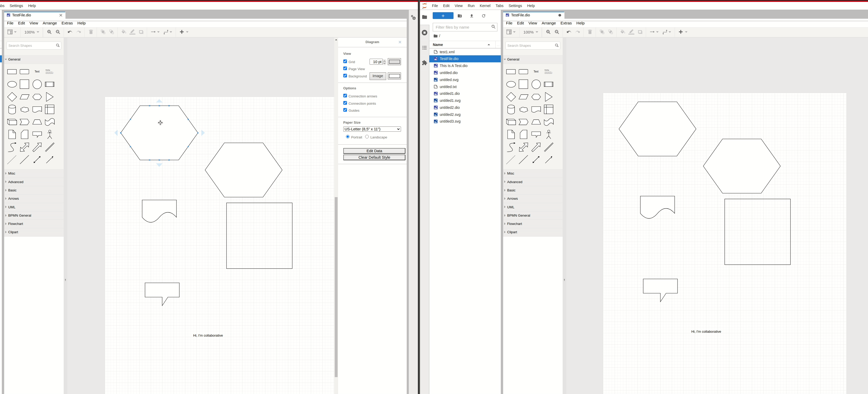This screenshot has height=394, width=868.
Task: Click property inspector gears icon
Action: 413,17
